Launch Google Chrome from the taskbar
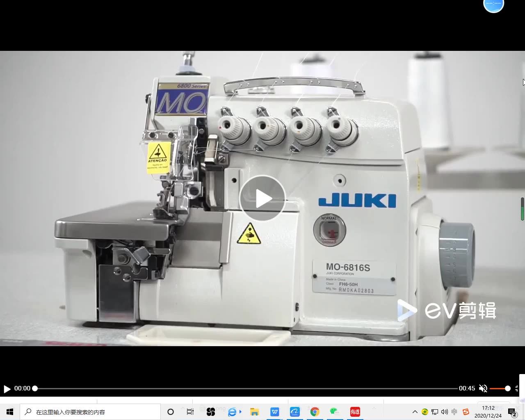 point(315,412)
